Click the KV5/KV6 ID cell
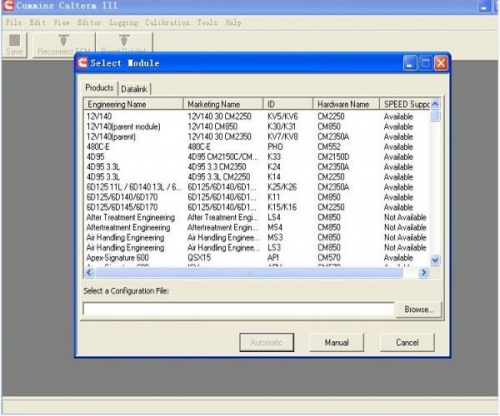This screenshot has height=416, width=500. coord(282,117)
